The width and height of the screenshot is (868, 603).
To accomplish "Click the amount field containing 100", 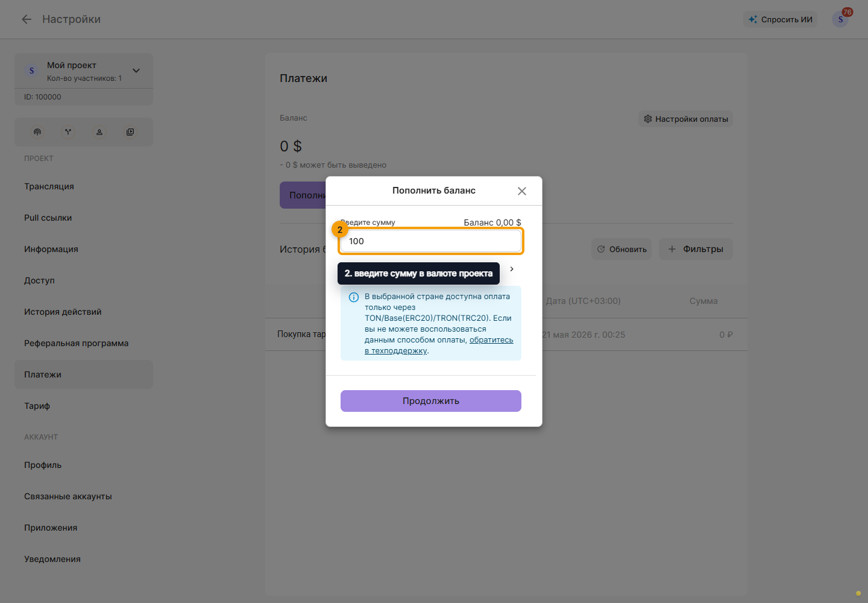I will tap(431, 241).
